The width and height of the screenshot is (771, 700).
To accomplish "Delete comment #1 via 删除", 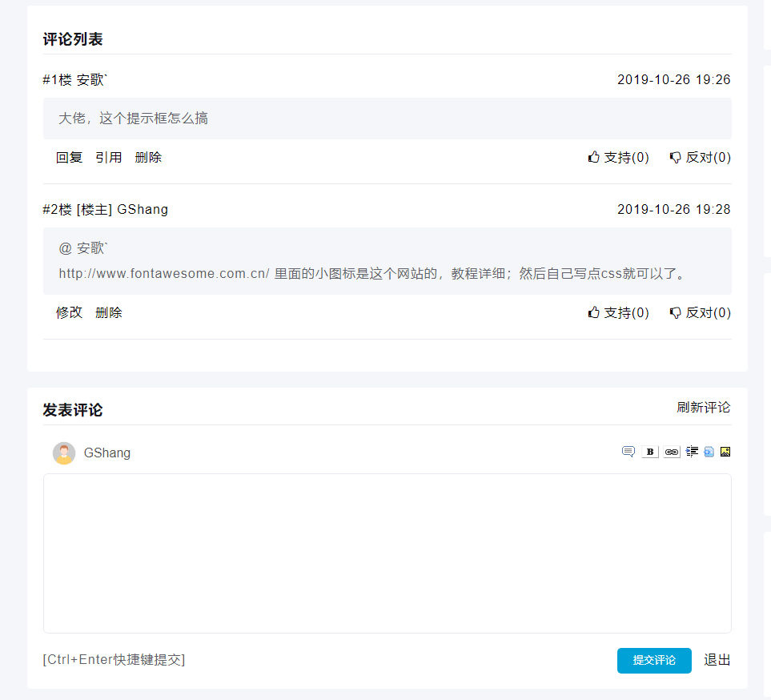I will tap(148, 158).
